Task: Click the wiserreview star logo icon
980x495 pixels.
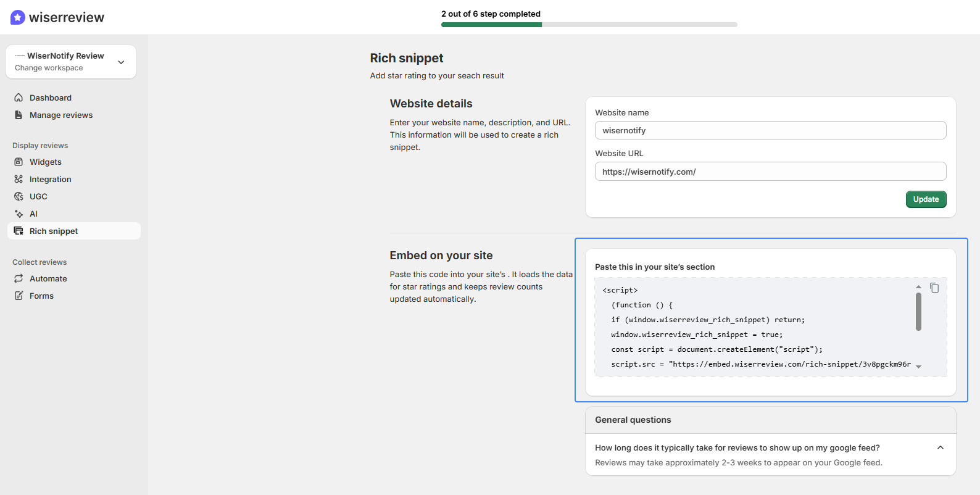Action: pos(18,17)
